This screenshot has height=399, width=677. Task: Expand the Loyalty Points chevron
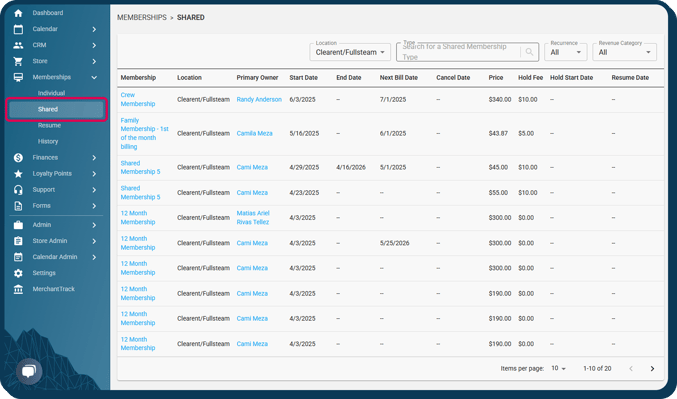[94, 174]
